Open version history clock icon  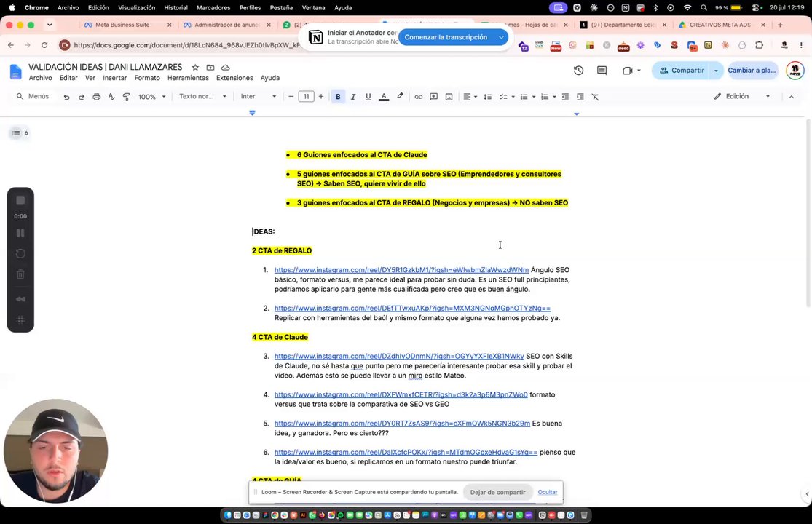click(x=578, y=71)
